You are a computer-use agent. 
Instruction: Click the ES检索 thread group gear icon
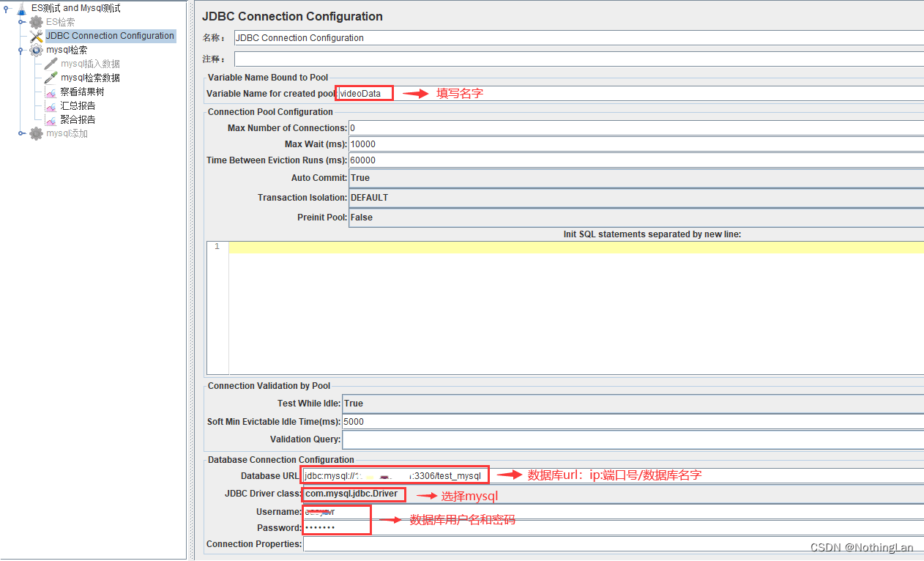[x=35, y=22]
